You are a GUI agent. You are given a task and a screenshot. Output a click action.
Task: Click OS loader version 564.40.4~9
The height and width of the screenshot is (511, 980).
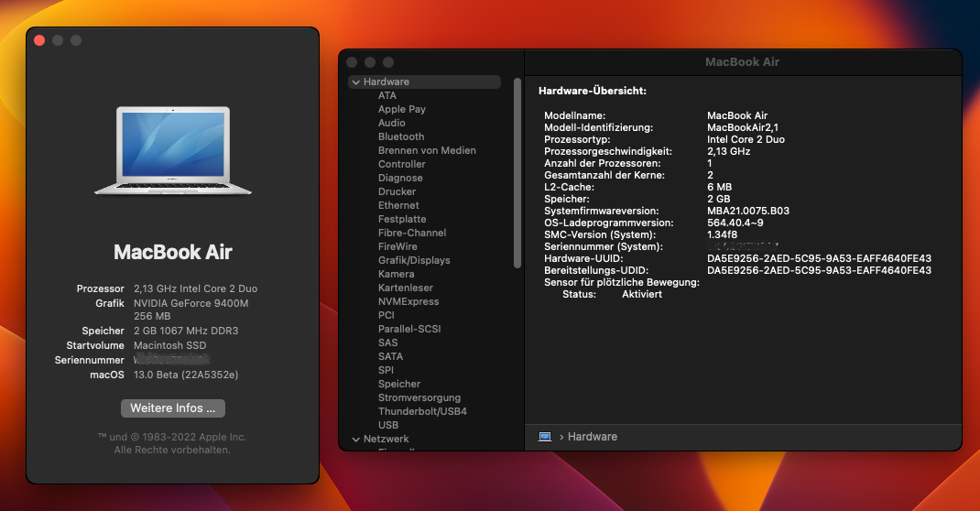735,223
